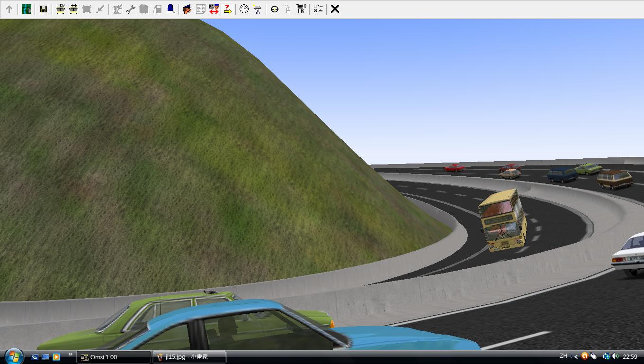Toggle the checkboxes icon in toolbar
Image resolution: width=644 pixels, height=364 pixels.
pyautogui.click(x=318, y=9)
